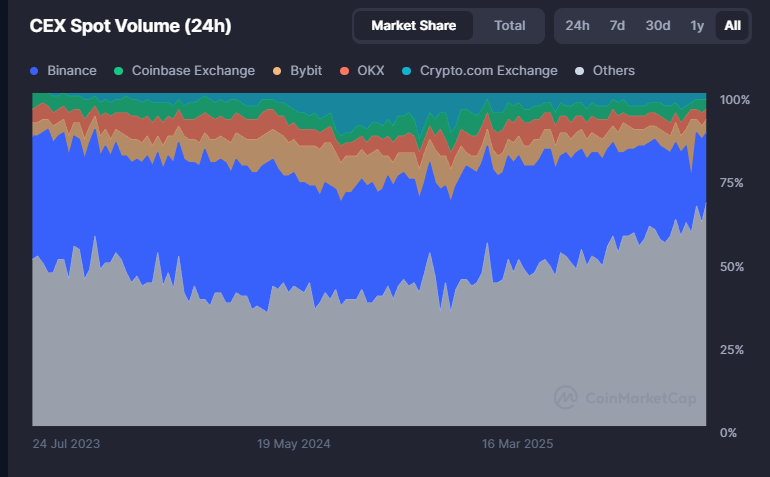This screenshot has height=477, width=770.
Task: Click the Binance legend label
Action: [x=72, y=71]
